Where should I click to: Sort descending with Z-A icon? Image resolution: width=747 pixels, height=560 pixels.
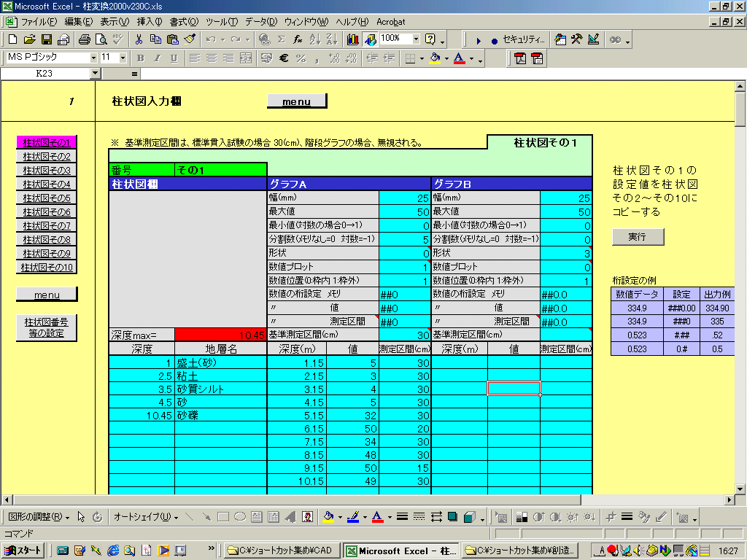click(x=332, y=39)
